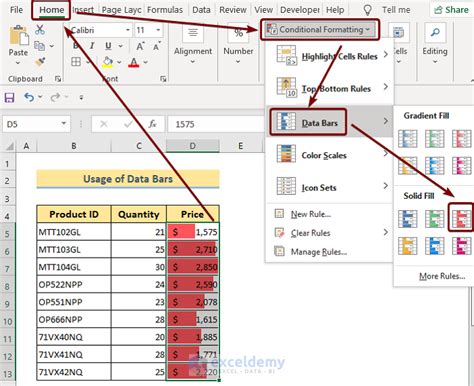Expand the Paste options arrow
This screenshot has width=474, height=386.
tap(18, 63)
